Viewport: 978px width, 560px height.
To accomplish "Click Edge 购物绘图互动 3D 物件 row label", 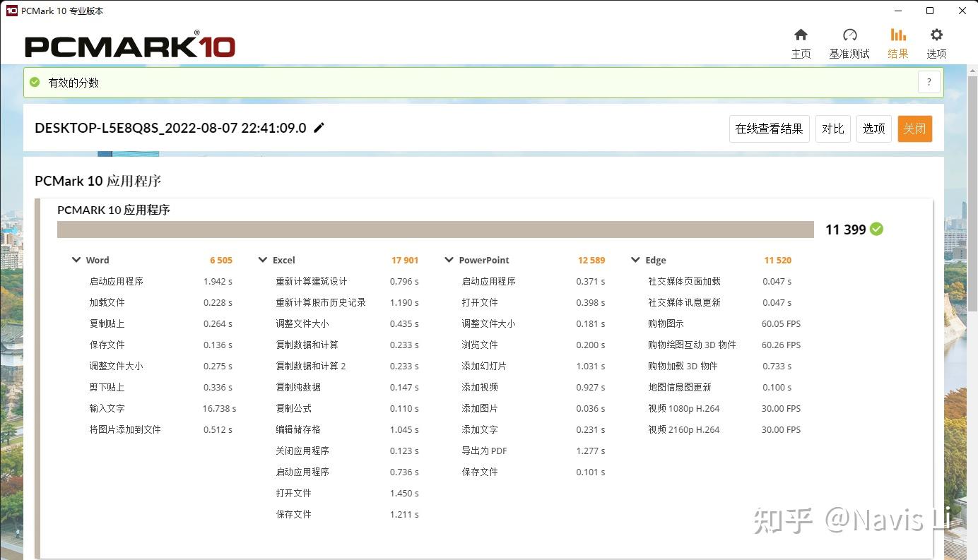I will coord(692,345).
